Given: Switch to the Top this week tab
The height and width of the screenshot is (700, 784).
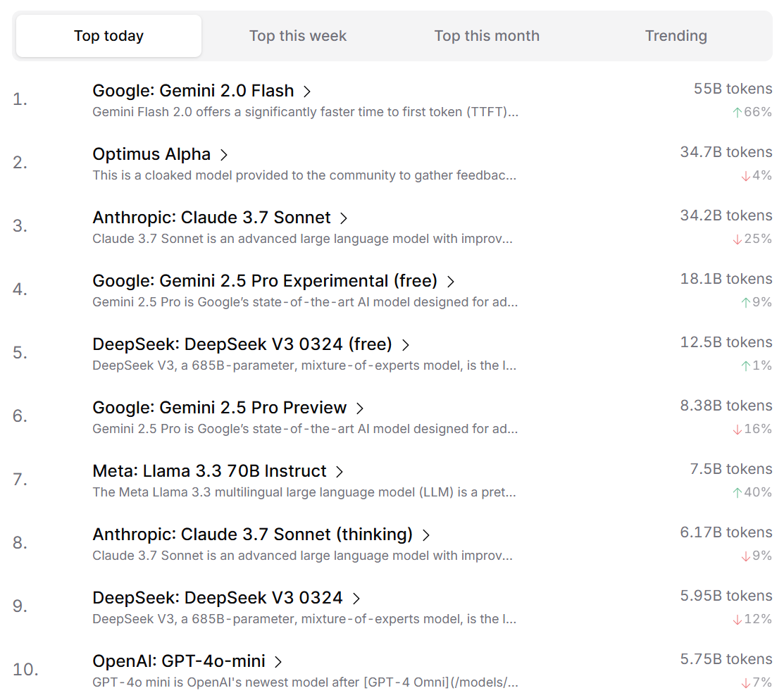Looking at the screenshot, I should (298, 36).
